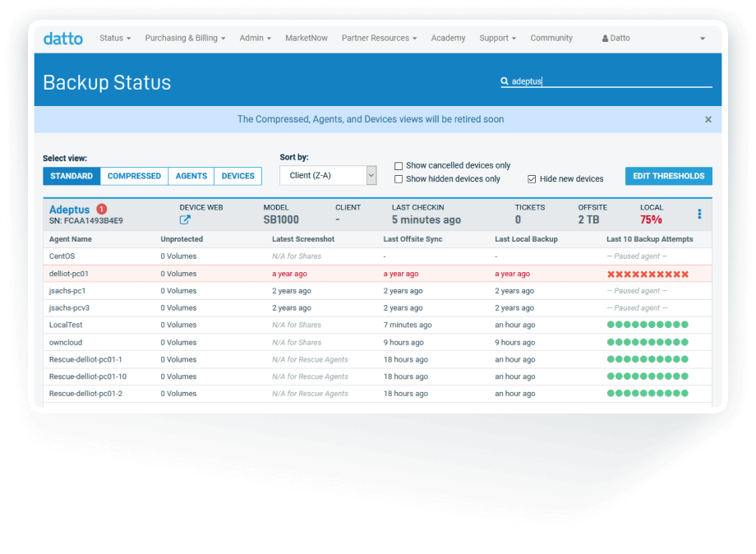Click Paused agent status for CentOS

click(637, 256)
